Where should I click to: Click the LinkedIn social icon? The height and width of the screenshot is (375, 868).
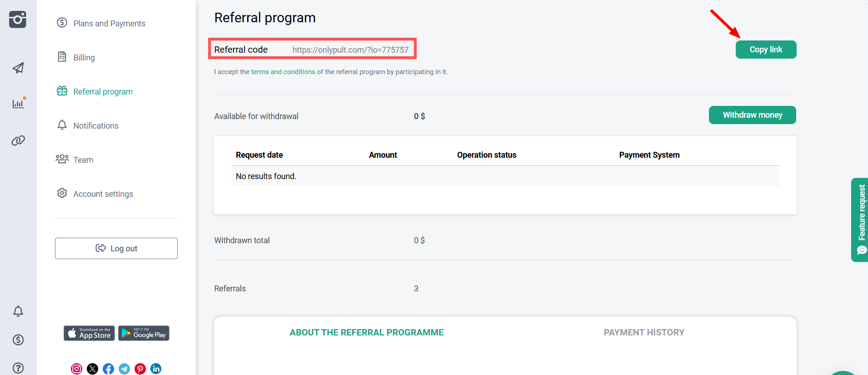(156, 369)
